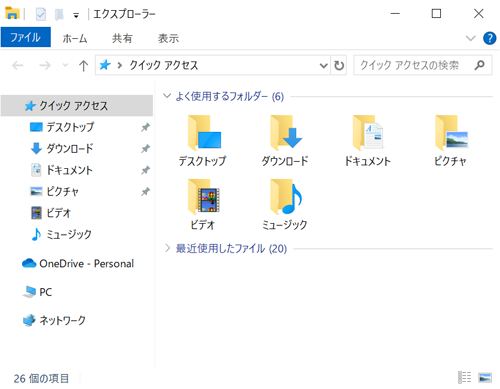Viewport: 500px width, 389px height.
Task: Click the new folder quick access toolbar icon
Action: pyautogui.click(x=59, y=14)
